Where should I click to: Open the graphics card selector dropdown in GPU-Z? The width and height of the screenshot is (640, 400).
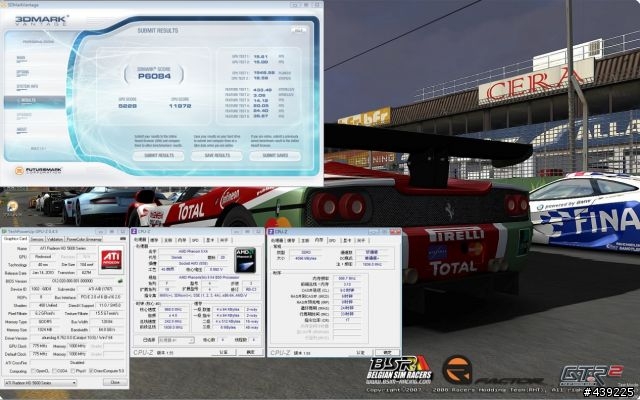[x=40, y=382]
